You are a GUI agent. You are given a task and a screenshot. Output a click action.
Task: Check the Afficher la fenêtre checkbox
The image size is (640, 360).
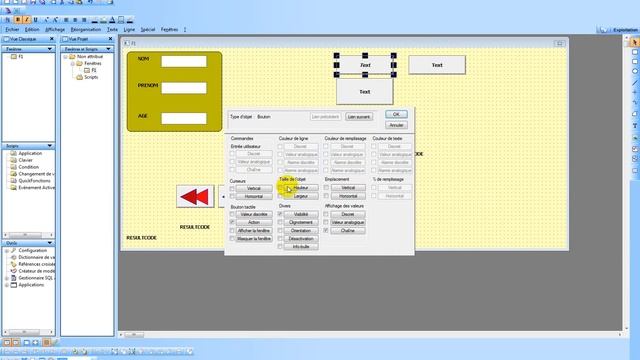232,231
